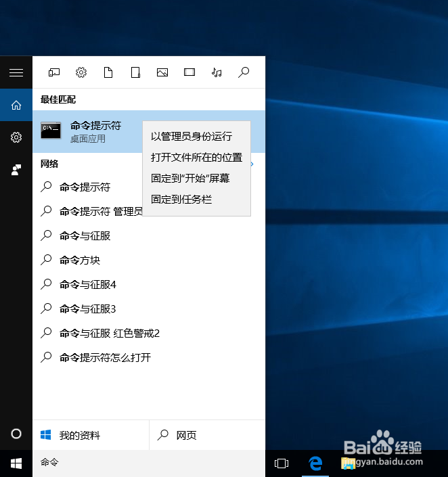
Task: Filter search results by videos
Action: pyautogui.click(x=189, y=72)
